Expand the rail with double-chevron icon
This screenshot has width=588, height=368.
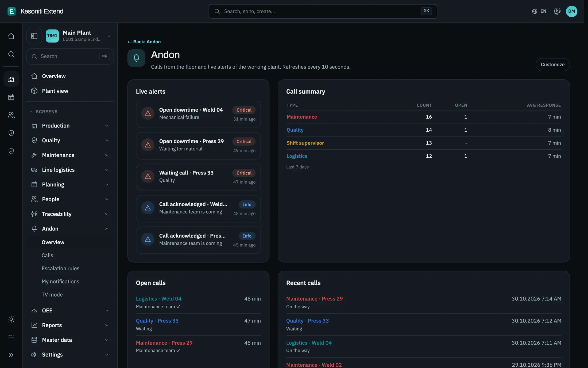tap(11, 355)
